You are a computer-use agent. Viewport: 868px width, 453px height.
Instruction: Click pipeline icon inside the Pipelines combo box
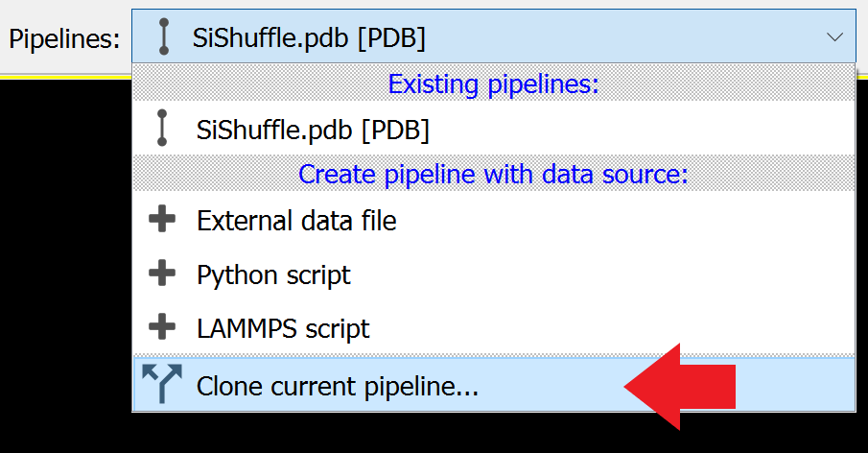click(x=164, y=37)
